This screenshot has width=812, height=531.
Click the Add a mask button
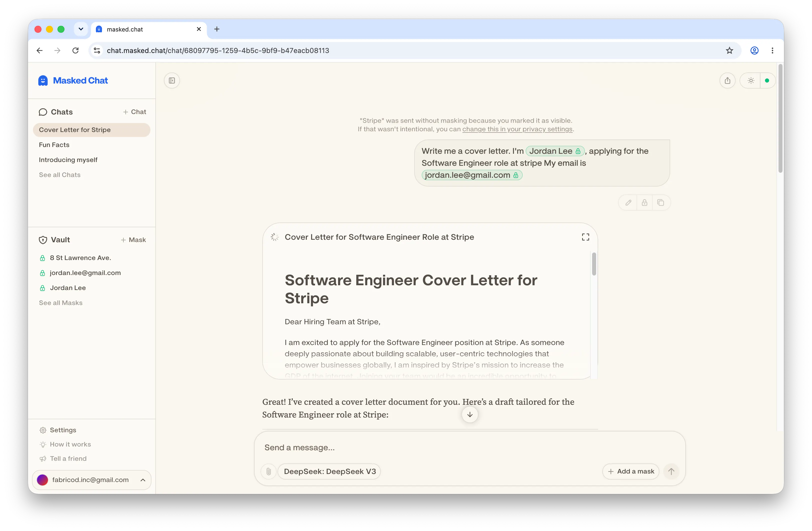pyautogui.click(x=631, y=471)
